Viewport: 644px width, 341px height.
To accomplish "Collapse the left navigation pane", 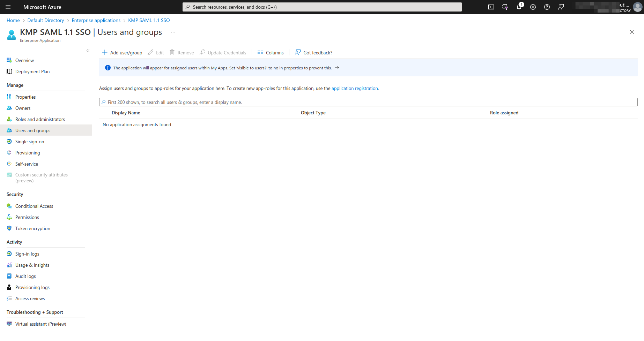I will pos(88,51).
